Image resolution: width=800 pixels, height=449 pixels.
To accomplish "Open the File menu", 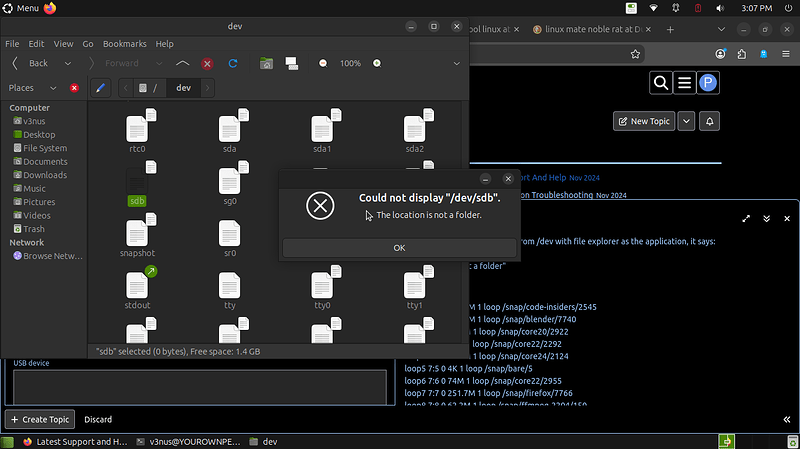I will click(x=12, y=44).
